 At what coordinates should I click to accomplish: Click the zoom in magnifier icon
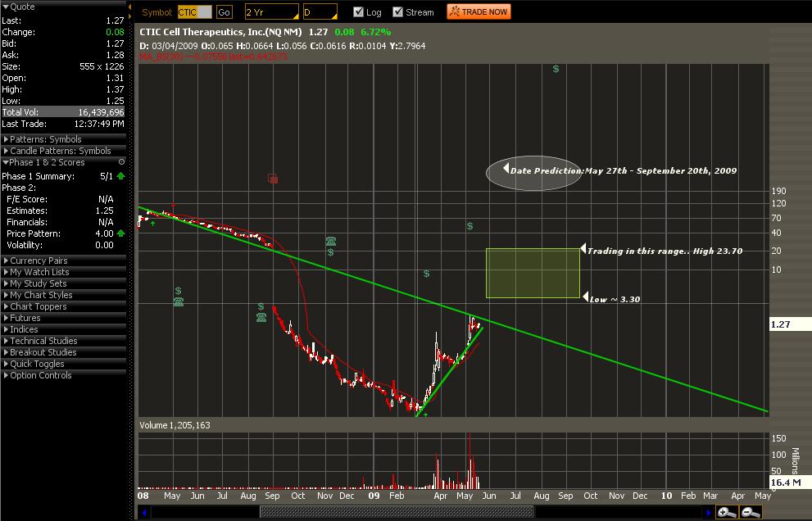pos(726,512)
